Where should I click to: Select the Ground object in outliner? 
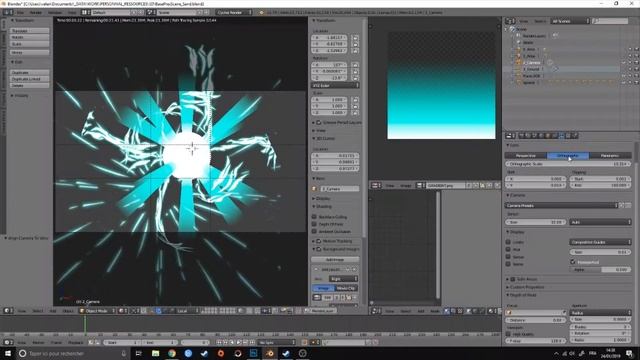point(532,69)
